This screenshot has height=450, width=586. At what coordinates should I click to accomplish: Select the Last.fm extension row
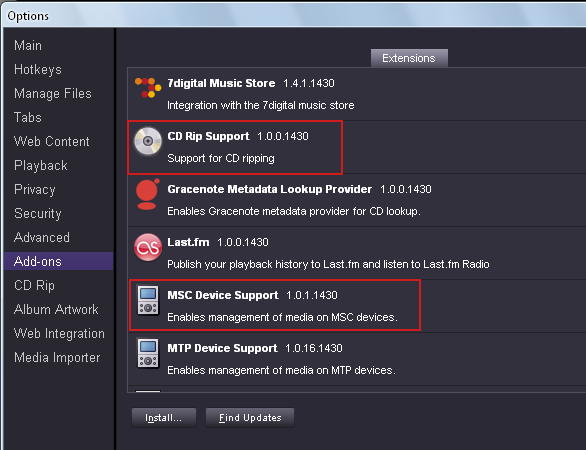pyautogui.click(x=357, y=253)
